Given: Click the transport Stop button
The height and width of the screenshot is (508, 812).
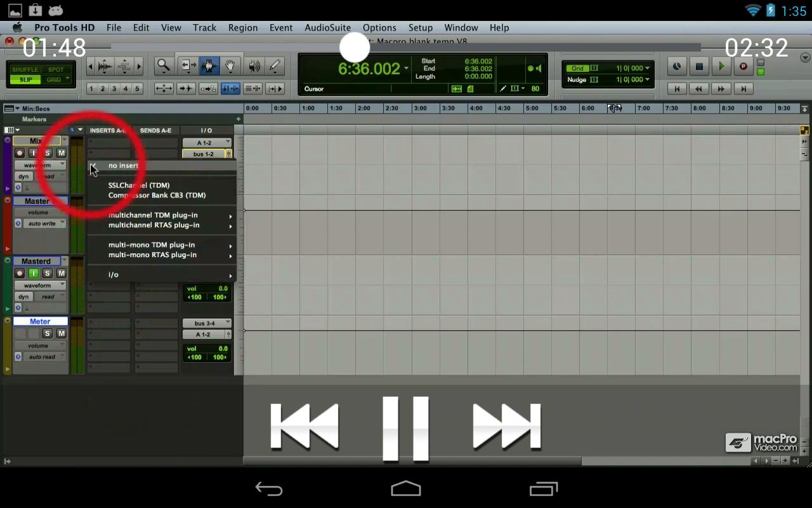Looking at the screenshot, I should (x=699, y=66).
